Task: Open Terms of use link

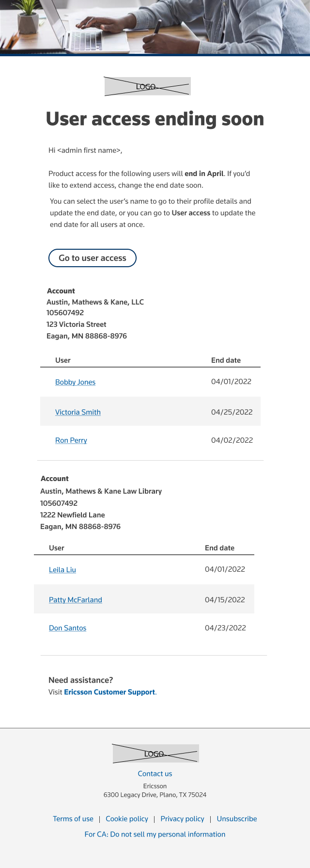Action: click(73, 819)
